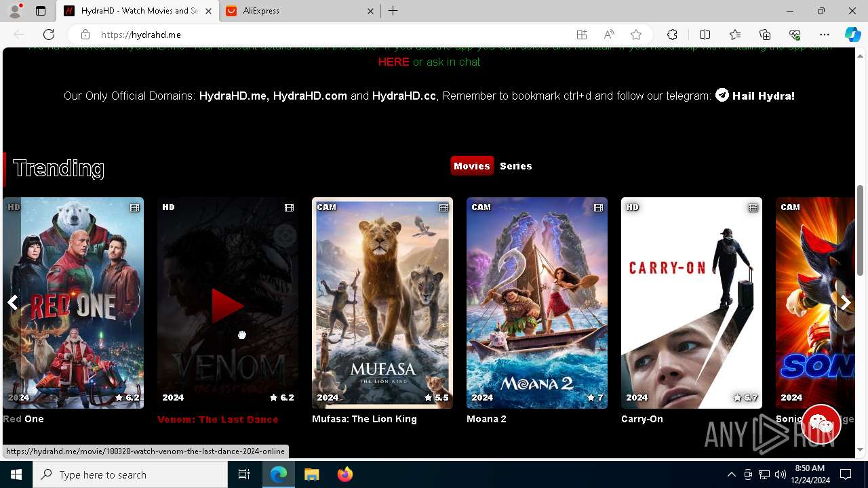The width and height of the screenshot is (868, 488).
Task: Slide trending carousel left arrow
Action: 13,302
